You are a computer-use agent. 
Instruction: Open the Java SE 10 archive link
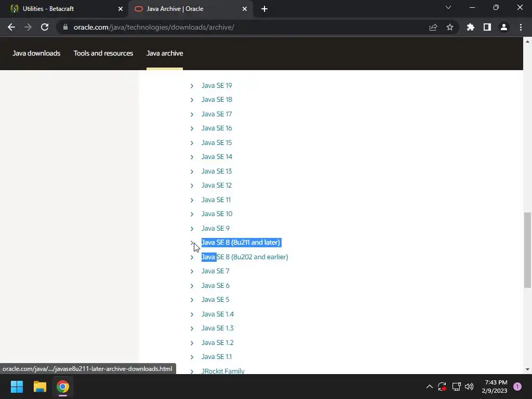point(217,214)
